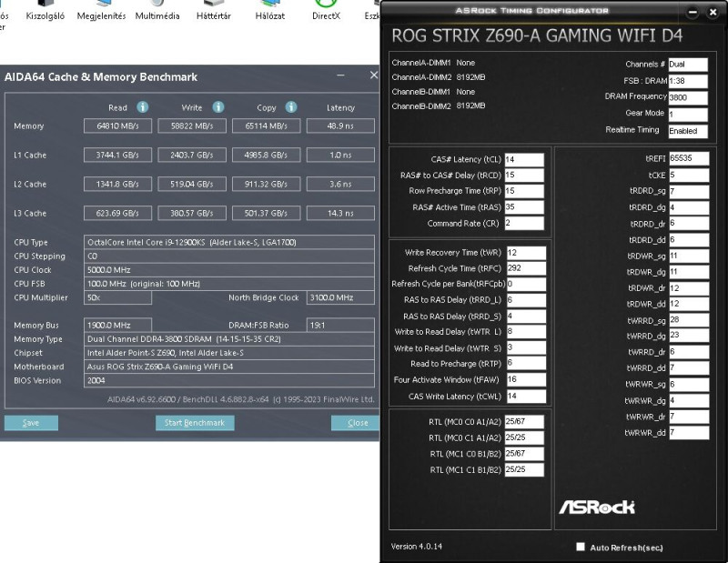Click the Memory Type field DDR4-3800
The height and width of the screenshot is (563, 728).
coord(229,339)
